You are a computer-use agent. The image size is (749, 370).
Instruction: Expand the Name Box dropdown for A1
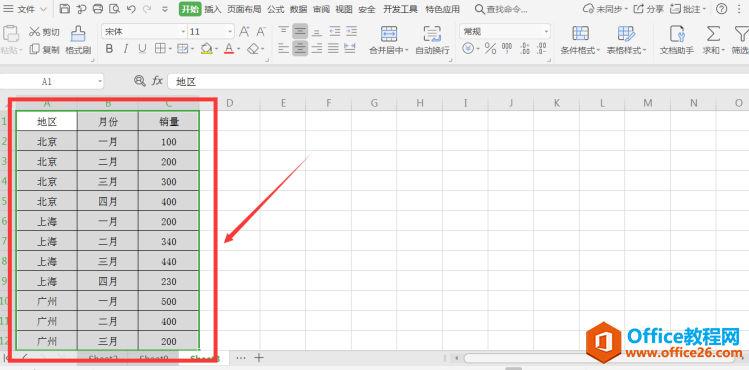(x=100, y=82)
